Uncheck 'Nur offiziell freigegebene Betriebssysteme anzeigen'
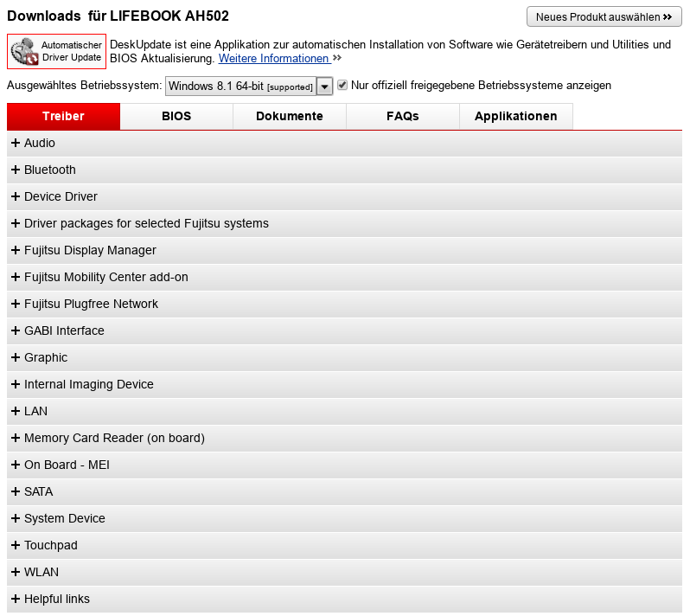 coord(342,85)
